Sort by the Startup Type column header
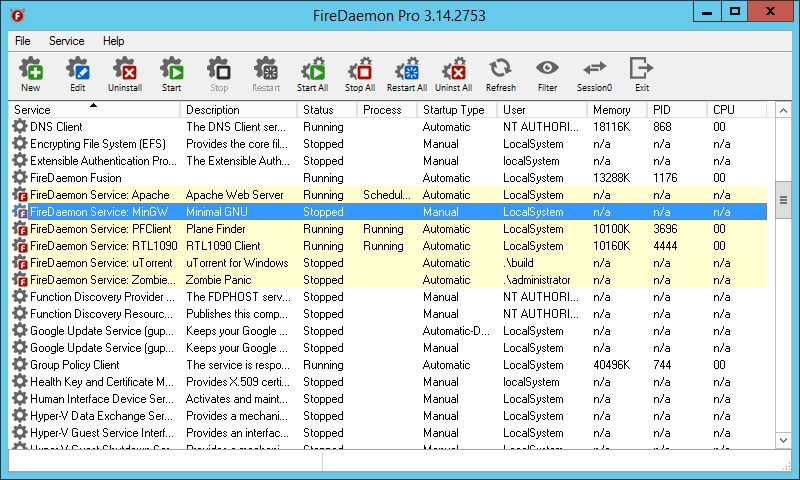Image resolution: width=800 pixels, height=480 pixels. (x=457, y=110)
